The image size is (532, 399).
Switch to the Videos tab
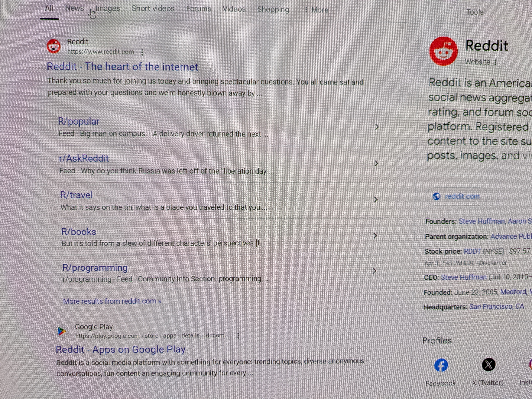[x=234, y=9]
